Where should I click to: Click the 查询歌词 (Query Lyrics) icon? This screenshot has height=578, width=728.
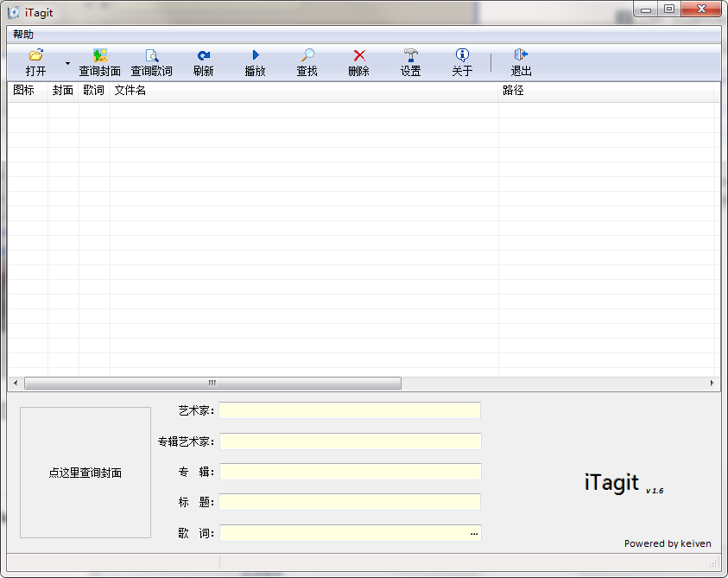click(x=152, y=62)
